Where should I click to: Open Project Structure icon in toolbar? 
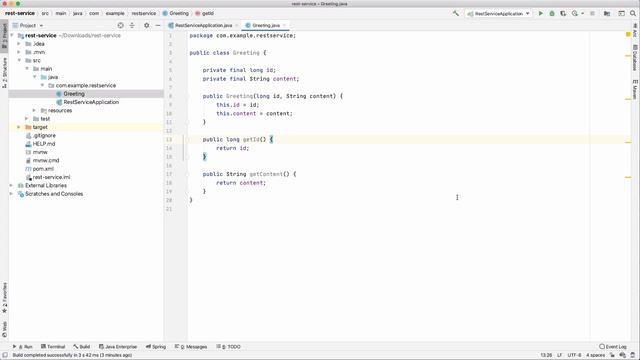[607, 13]
